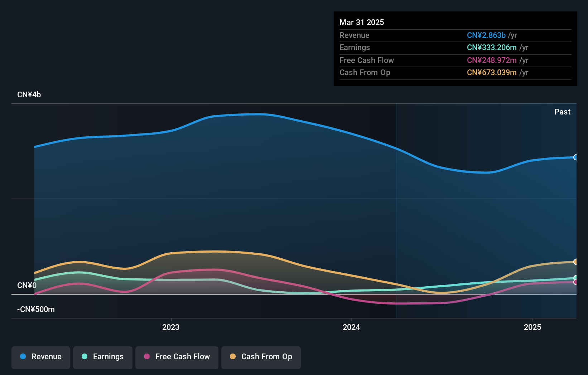Click the 2023 x-axis label
The width and height of the screenshot is (588, 375).
click(171, 327)
